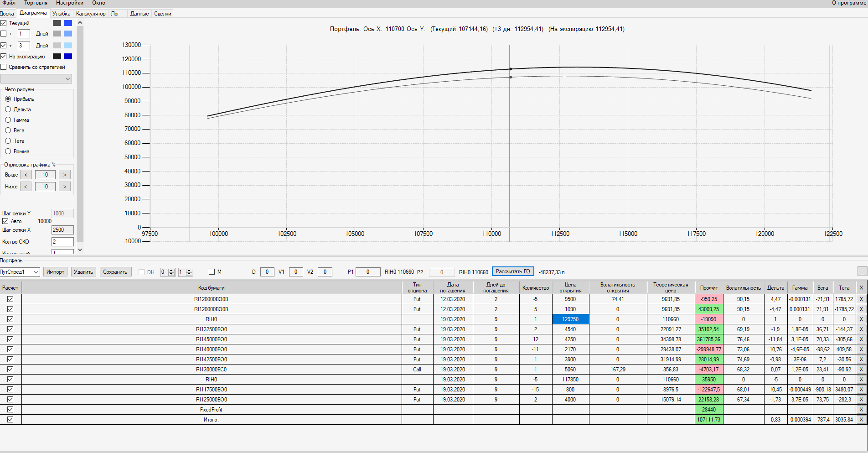Click the Код бумаги column header
Screen dimensions: 868x453
(212, 288)
